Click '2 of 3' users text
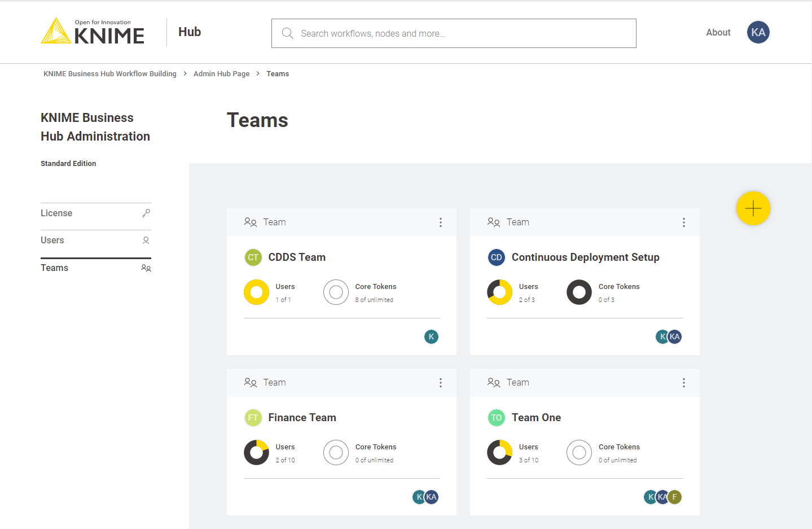The width and height of the screenshot is (812, 529). (527, 300)
